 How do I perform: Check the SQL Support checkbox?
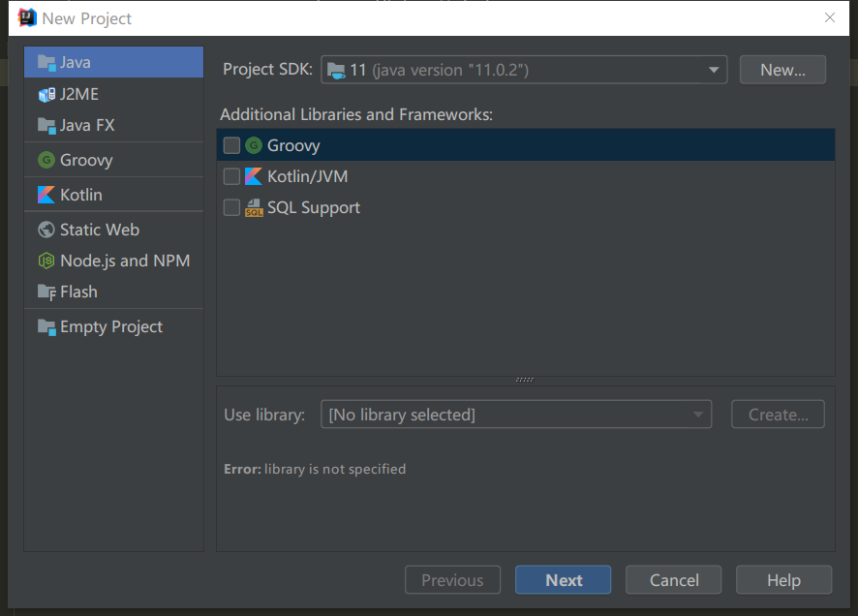(231, 207)
